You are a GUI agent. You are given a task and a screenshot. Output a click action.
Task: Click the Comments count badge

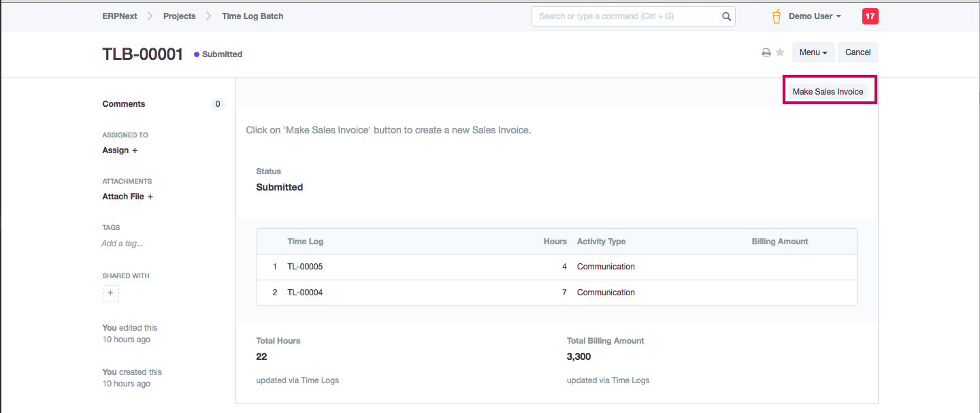point(218,104)
